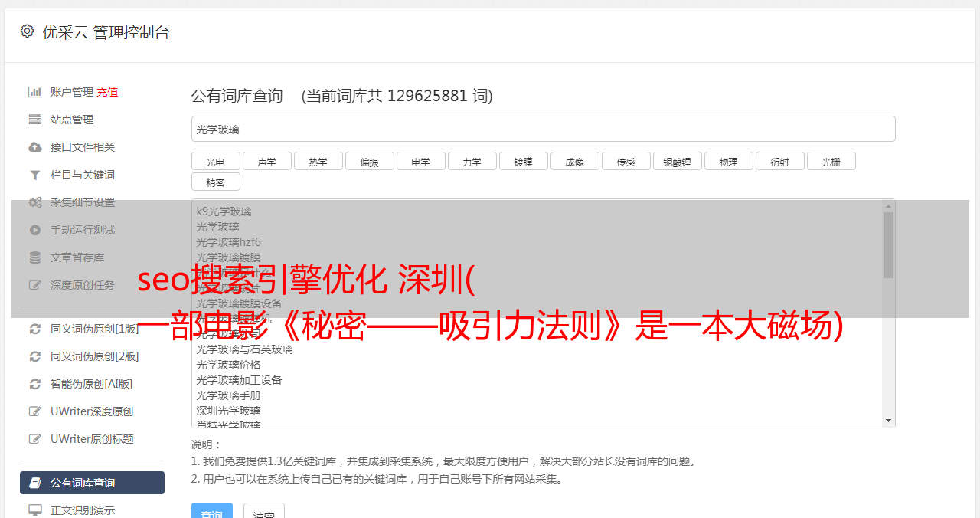The image size is (980, 518).
Task: Click the 镀膜 tag button
Action: tap(523, 161)
